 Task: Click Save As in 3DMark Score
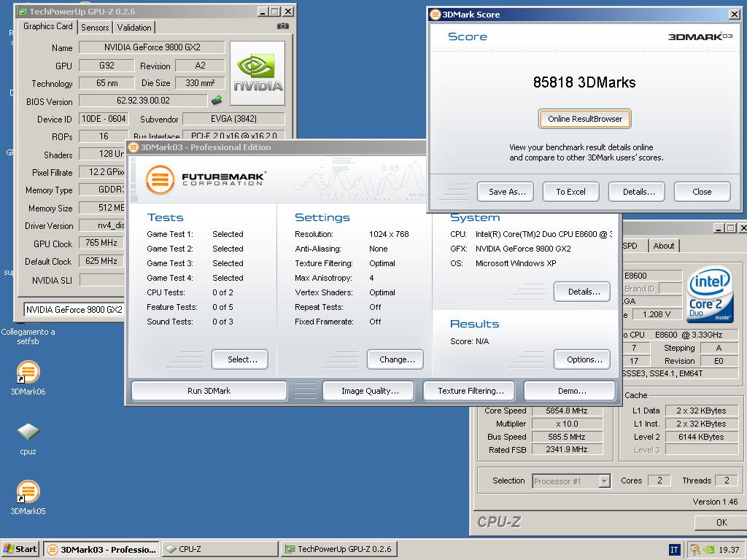tap(507, 192)
